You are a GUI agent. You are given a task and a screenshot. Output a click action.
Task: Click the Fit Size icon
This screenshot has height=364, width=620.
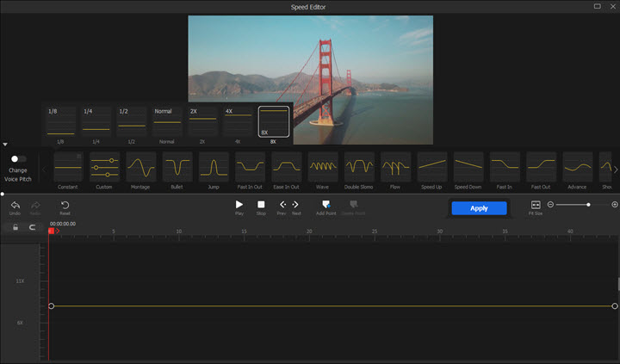point(536,205)
